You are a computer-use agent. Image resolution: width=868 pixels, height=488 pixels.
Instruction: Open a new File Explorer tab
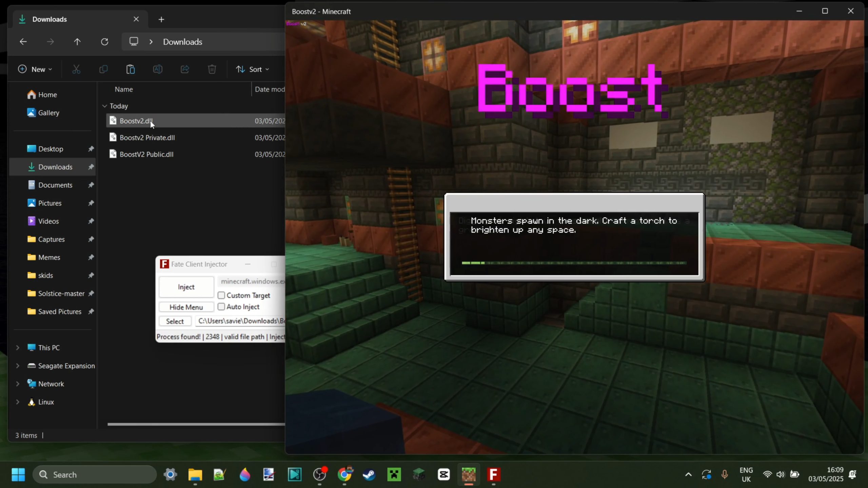coord(161,19)
